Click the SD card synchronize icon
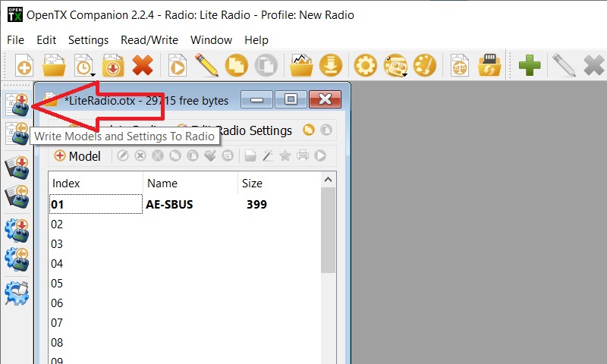 (489, 65)
